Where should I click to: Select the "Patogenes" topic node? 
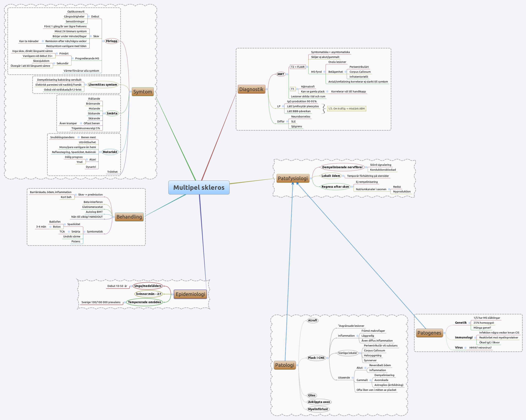pos(429,333)
